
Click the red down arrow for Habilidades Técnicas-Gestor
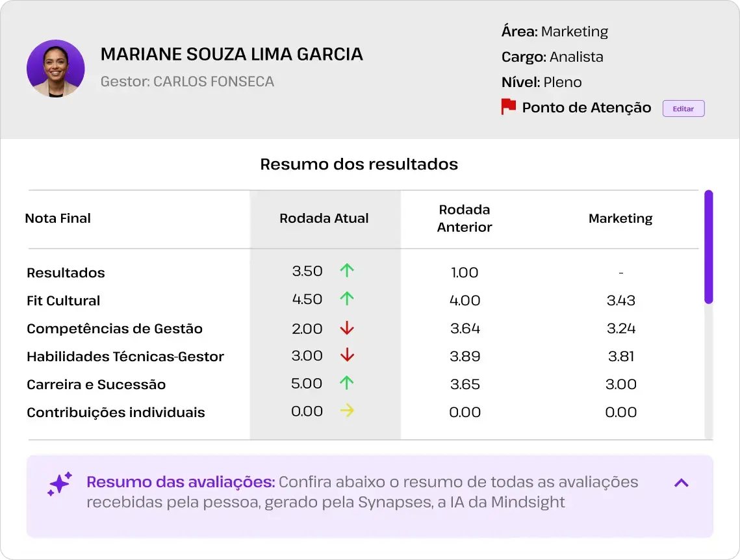(346, 356)
